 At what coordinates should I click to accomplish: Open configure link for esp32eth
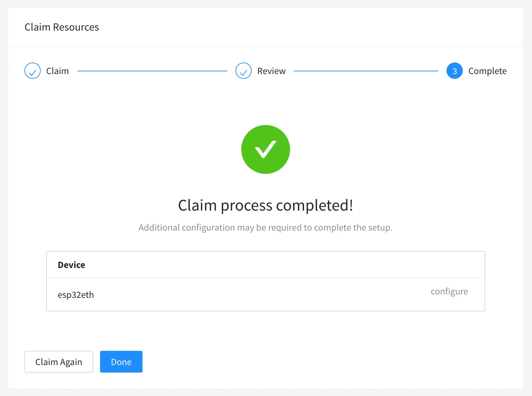(449, 291)
